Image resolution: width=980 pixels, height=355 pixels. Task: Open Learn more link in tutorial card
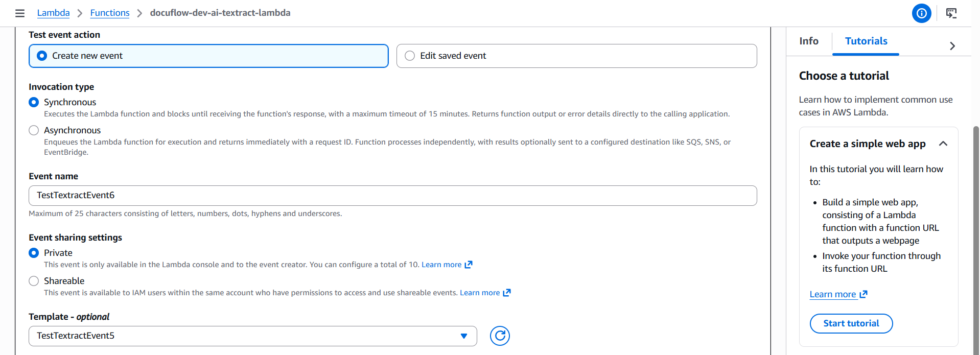(833, 294)
